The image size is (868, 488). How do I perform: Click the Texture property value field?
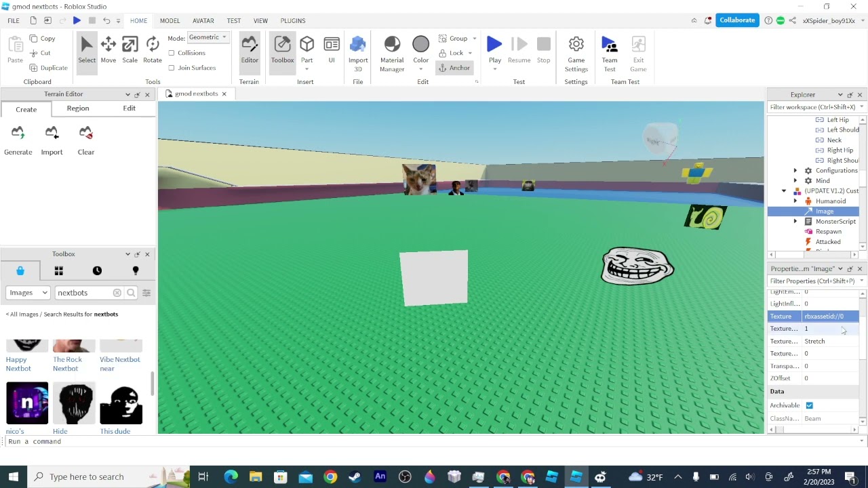831,317
